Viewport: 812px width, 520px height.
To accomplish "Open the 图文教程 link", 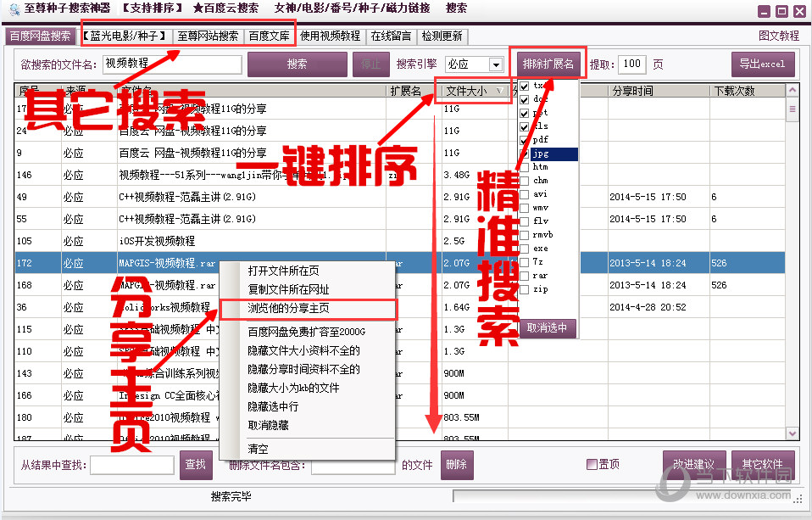I will coord(779,36).
